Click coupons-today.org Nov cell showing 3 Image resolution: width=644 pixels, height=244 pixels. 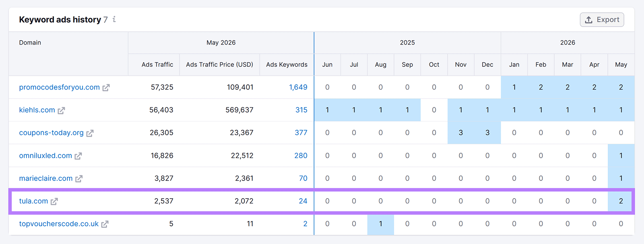tap(460, 133)
